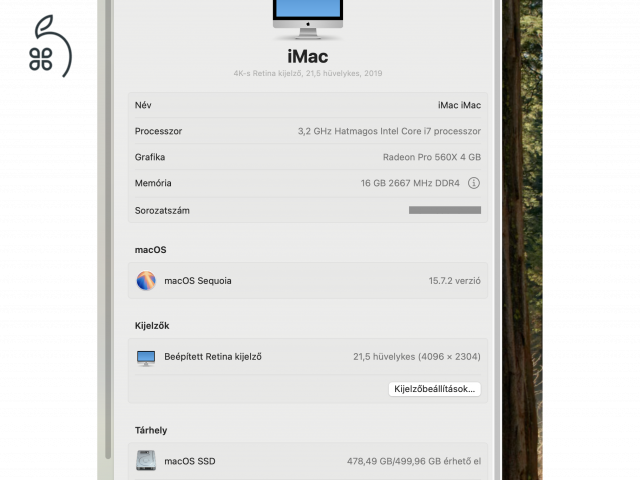
Task: Click the "macOS Sequoia" row label
Action: click(198, 281)
